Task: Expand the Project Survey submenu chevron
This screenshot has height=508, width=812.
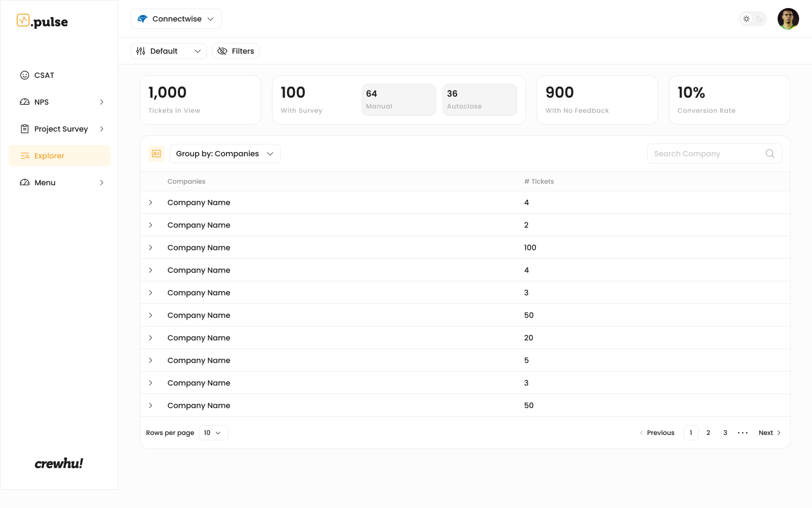Action: pyautogui.click(x=102, y=129)
